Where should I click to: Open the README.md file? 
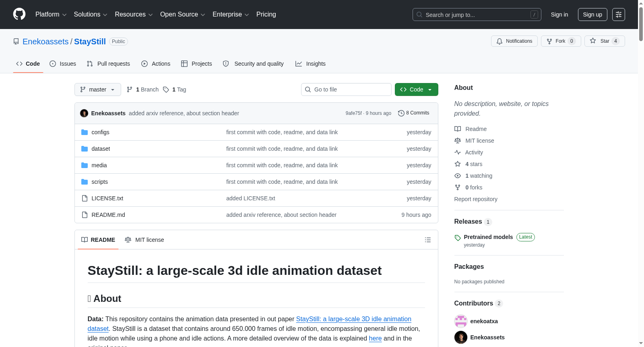[x=108, y=215]
